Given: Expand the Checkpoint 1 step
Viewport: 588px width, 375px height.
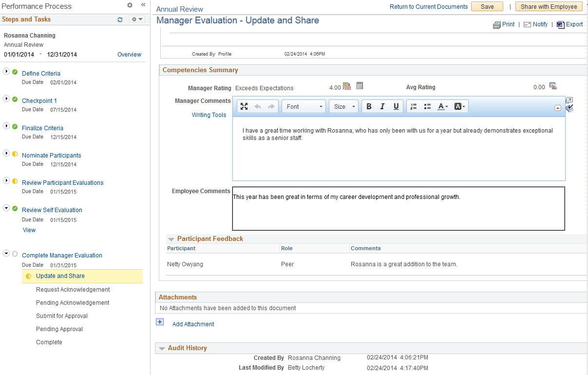Looking at the screenshot, I should tap(6, 99).
